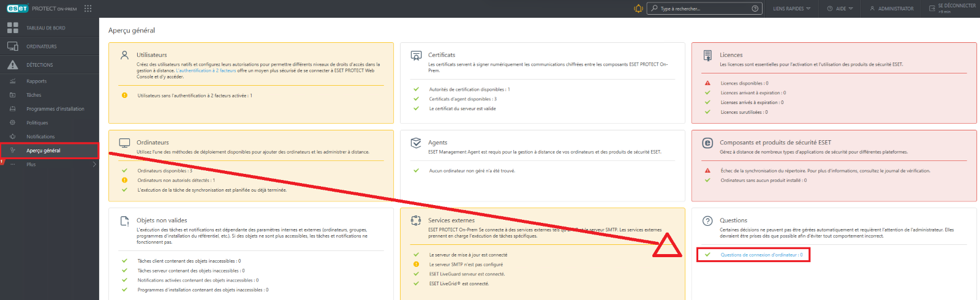This screenshot has width=980, height=300.
Task: Click the search help question mark
Action: [755, 9]
